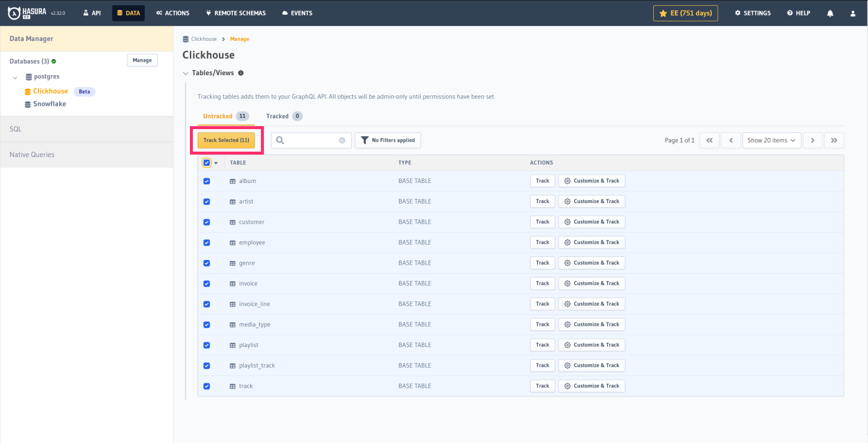Go to the last page
The width and height of the screenshot is (868, 443).
[834, 140]
